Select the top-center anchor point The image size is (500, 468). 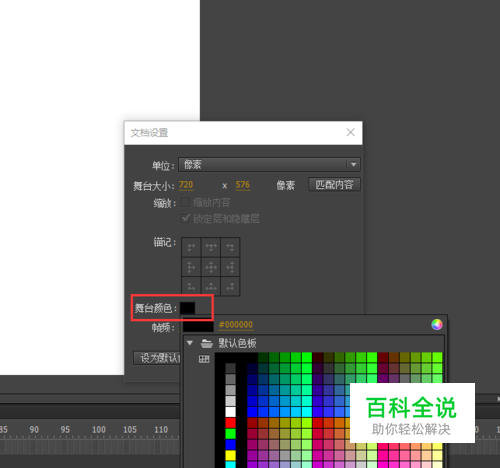[211, 247]
